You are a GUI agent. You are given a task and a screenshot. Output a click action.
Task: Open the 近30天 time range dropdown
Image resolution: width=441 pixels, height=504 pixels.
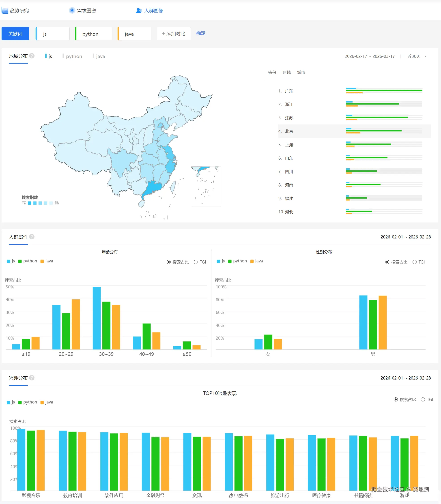coord(416,56)
